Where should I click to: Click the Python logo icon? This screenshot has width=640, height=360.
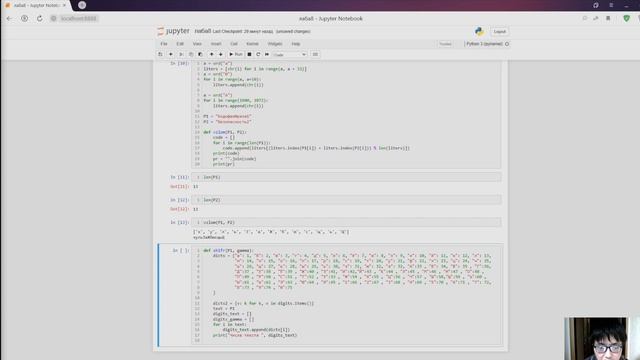[479, 31]
